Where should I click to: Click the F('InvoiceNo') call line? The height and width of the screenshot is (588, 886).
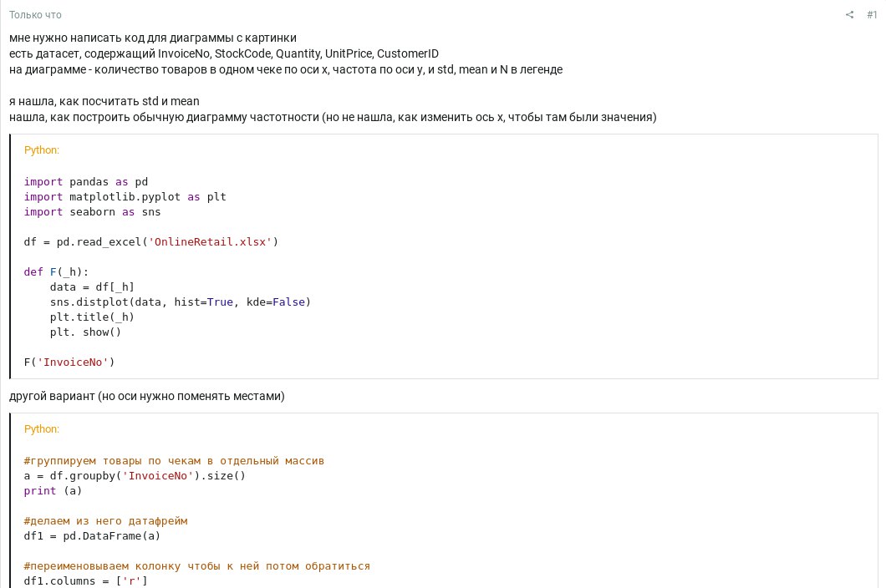69,362
